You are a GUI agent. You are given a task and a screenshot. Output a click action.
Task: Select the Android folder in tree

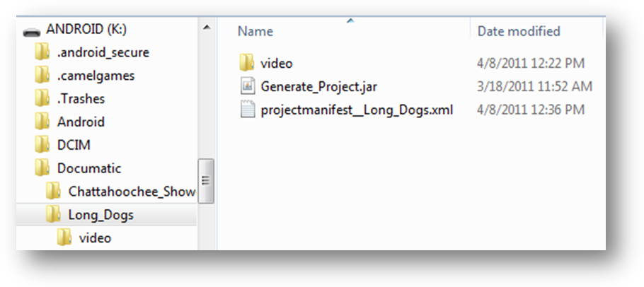81,122
